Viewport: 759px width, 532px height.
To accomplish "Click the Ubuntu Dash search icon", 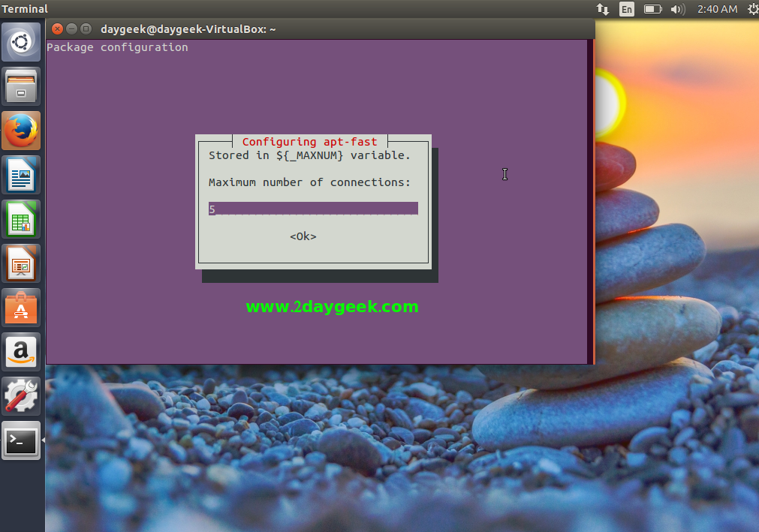I will click(x=20, y=42).
